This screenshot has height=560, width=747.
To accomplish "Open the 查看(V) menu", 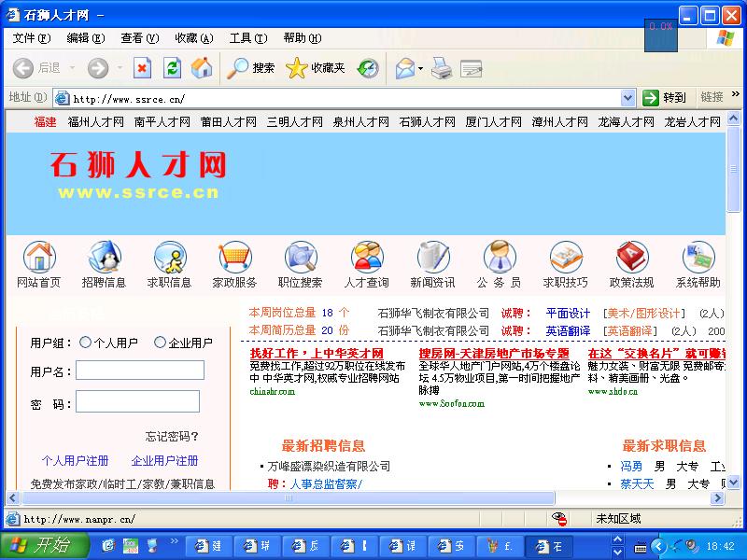I will (139, 38).
